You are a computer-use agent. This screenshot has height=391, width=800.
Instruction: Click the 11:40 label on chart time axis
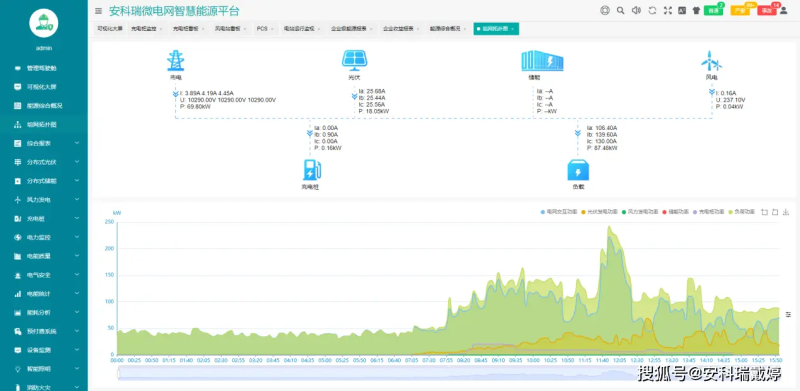602,360
